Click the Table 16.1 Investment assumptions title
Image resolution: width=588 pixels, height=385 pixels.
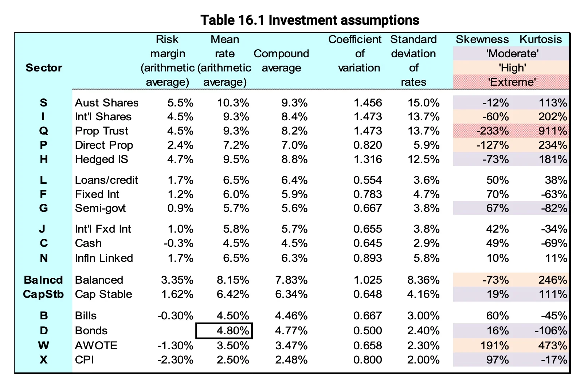310,20
